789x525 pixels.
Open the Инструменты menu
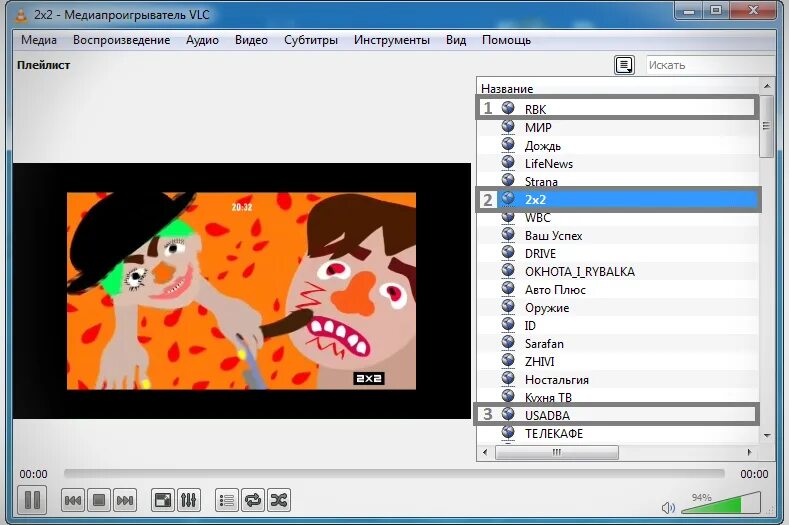[x=391, y=40]
